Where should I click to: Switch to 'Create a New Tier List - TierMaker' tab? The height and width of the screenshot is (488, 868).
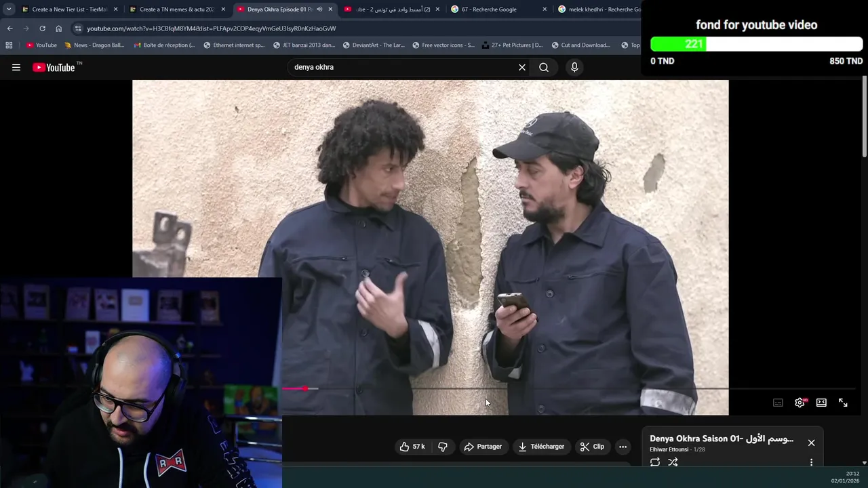pos(68,9)
